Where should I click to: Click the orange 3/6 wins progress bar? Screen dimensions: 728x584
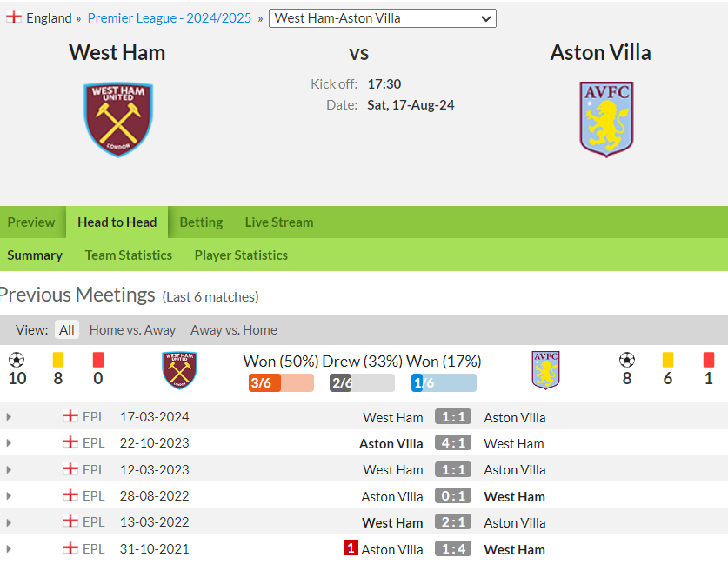(x=281, y=382)
